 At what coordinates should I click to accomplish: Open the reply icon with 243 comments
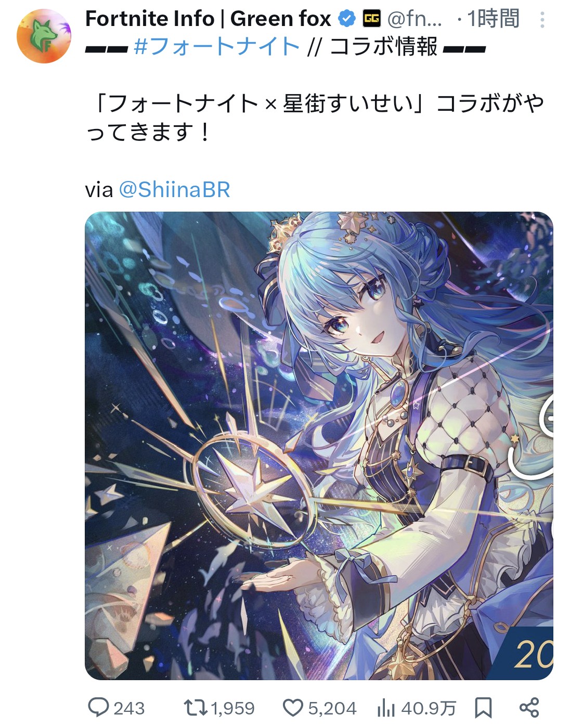[98, 707]
